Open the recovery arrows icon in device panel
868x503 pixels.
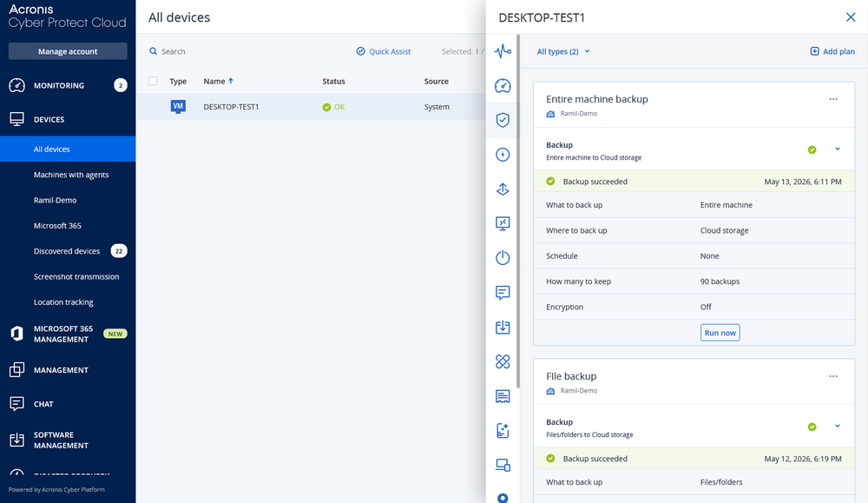coord(503,189)
